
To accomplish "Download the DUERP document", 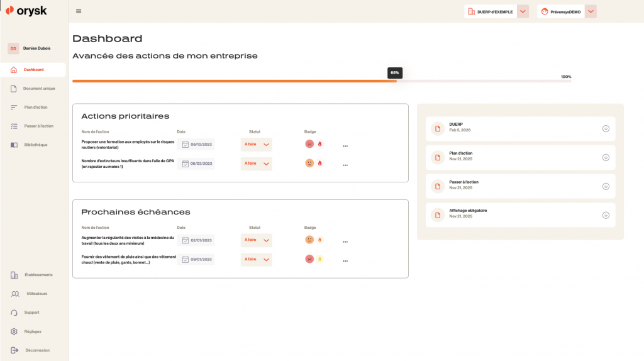I will (x=606, y=129).
